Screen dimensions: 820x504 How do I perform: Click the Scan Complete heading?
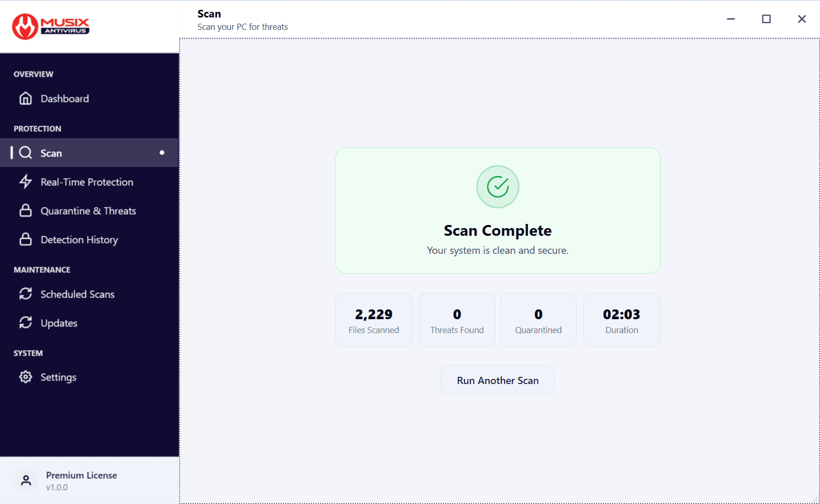click(498, 231)
